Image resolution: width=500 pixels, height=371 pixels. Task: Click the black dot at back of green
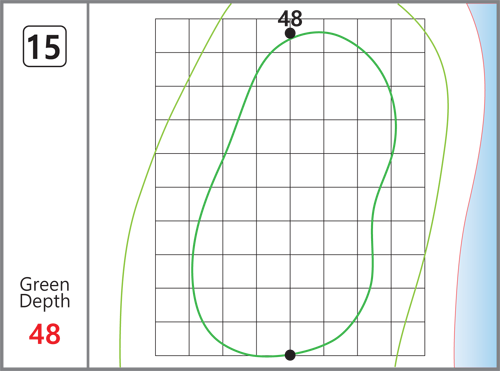point(290,33)
